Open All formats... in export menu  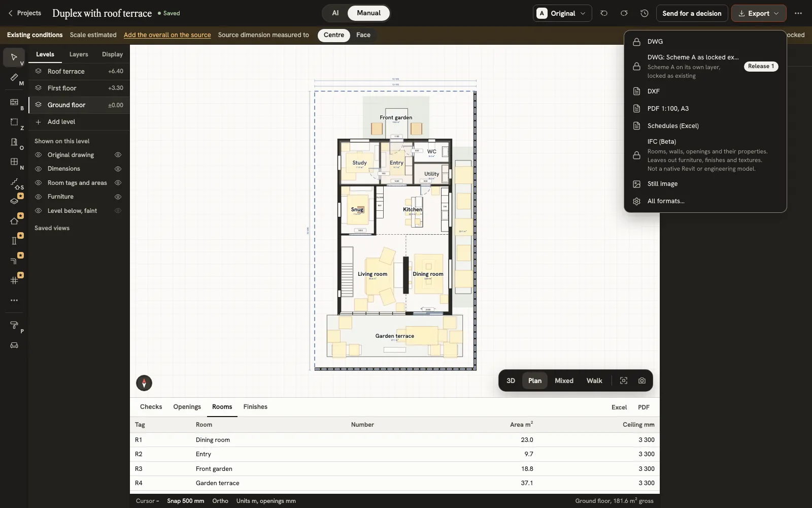(x=705, y=201)
